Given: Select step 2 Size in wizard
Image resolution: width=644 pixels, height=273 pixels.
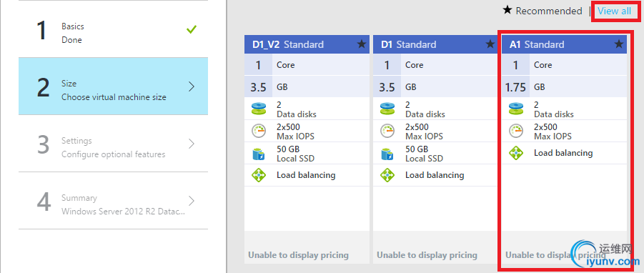Looking at the screenshot, I should (114, 86).
